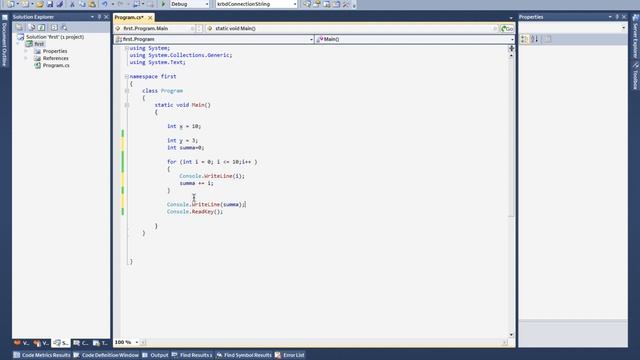Screen dimensions: 640x360
Task: Click Show All Files icon in Solution Explorer
Action: [31, 27]
